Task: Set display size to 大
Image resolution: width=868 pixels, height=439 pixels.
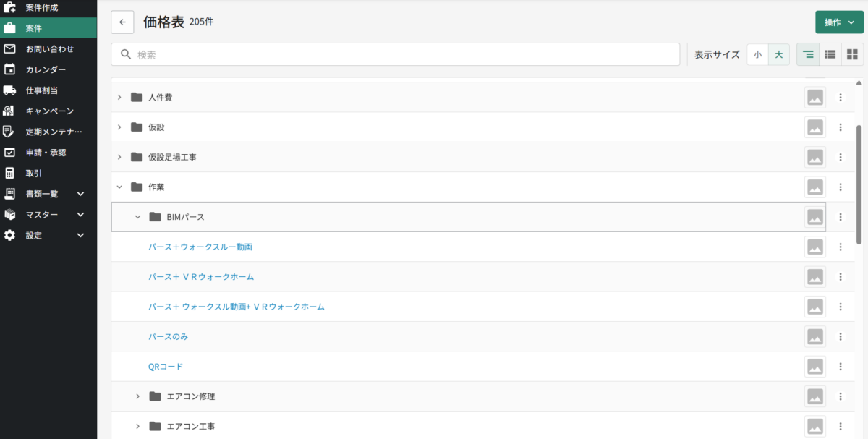Action: (x=778, y=54)
